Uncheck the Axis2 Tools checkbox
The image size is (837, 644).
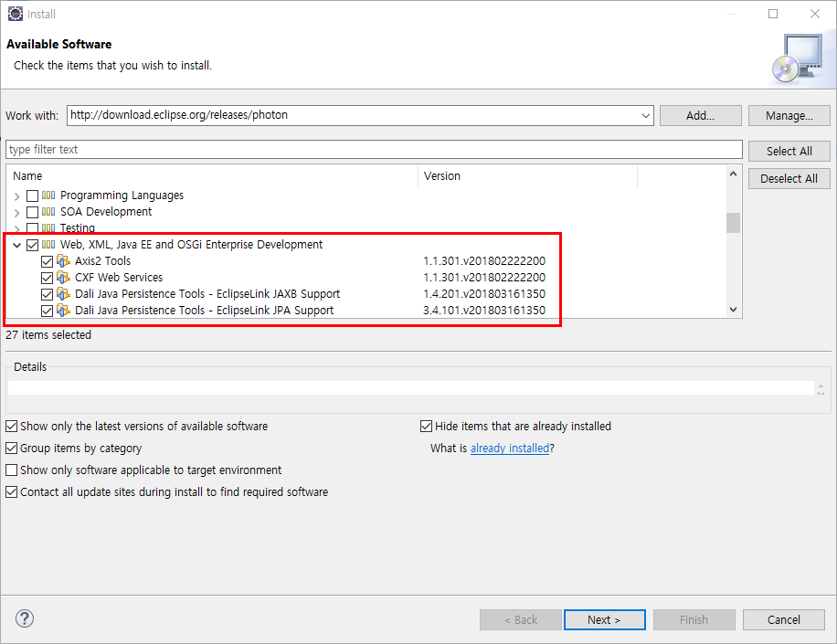point(47,261)
